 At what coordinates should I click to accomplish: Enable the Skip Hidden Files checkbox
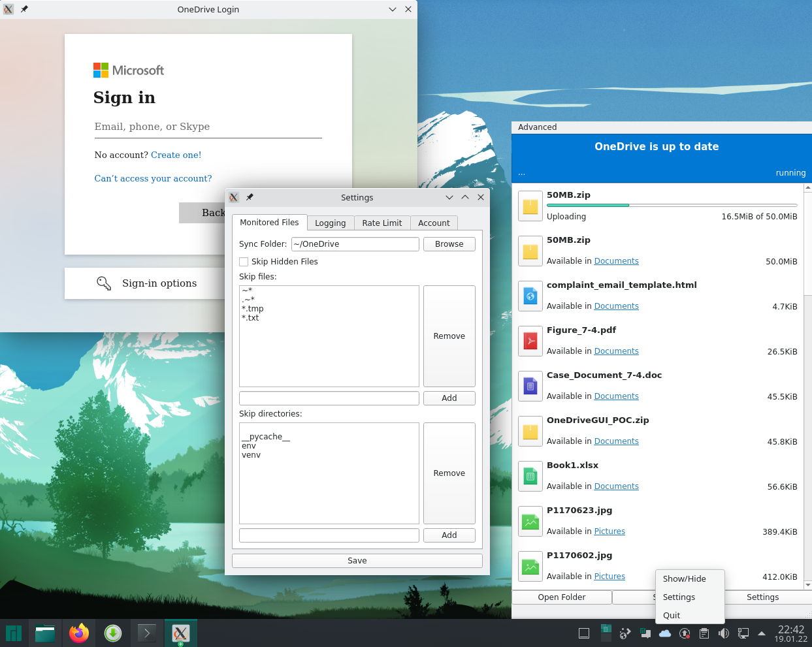tap(244, 261)
